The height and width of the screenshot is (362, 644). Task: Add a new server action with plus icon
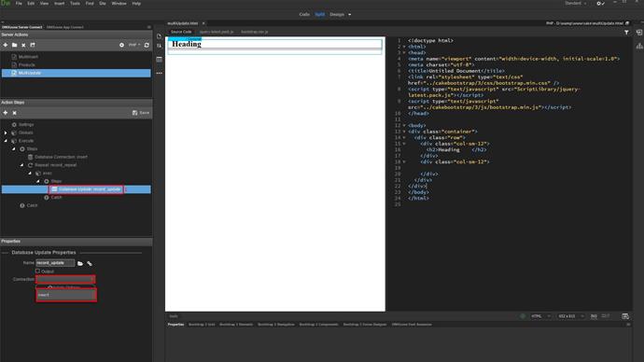click(6, 45)
